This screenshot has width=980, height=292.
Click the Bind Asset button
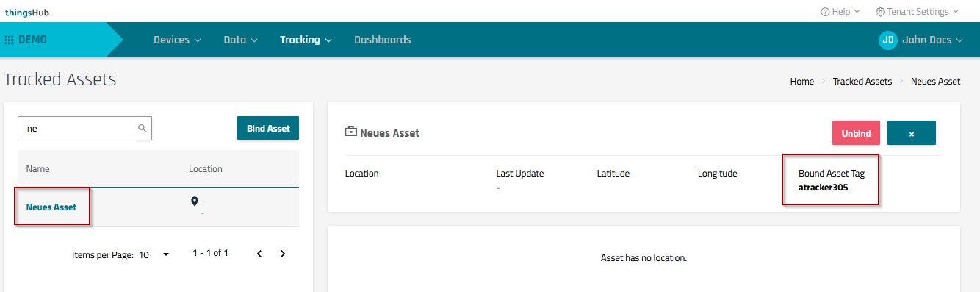click(268, 128)
